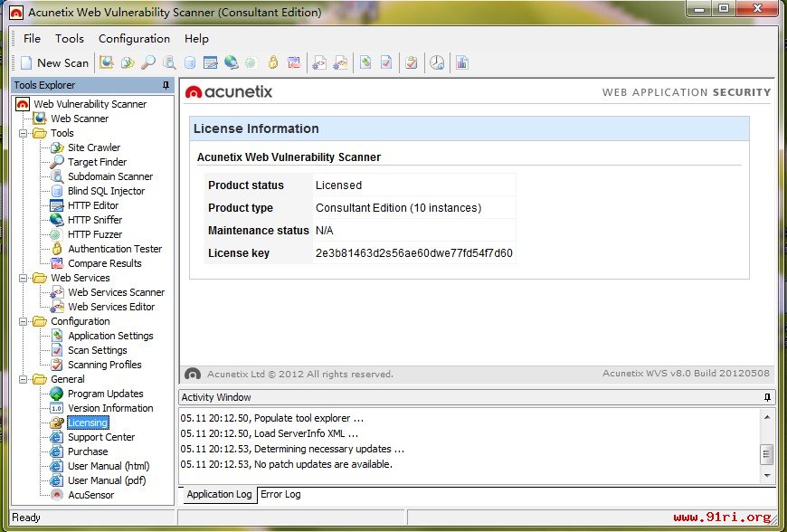The image size is (787, 532).
Task: Select HTTP Fuzzer in the tree
Action: (95, 234)
